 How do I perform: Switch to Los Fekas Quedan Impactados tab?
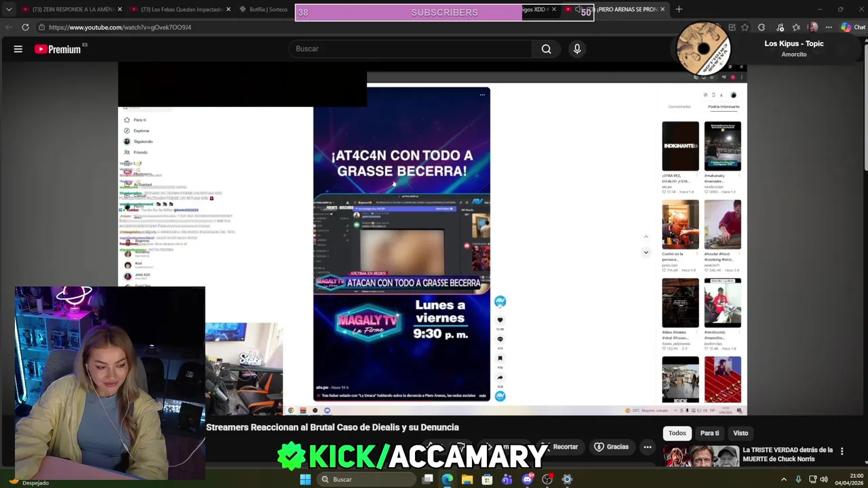click(x=180, y=9)
